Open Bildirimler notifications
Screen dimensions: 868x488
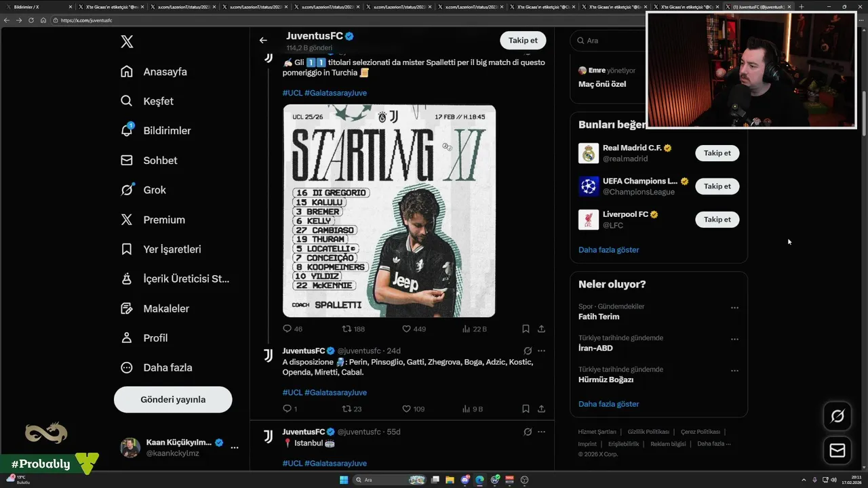[x=155, y=131]
